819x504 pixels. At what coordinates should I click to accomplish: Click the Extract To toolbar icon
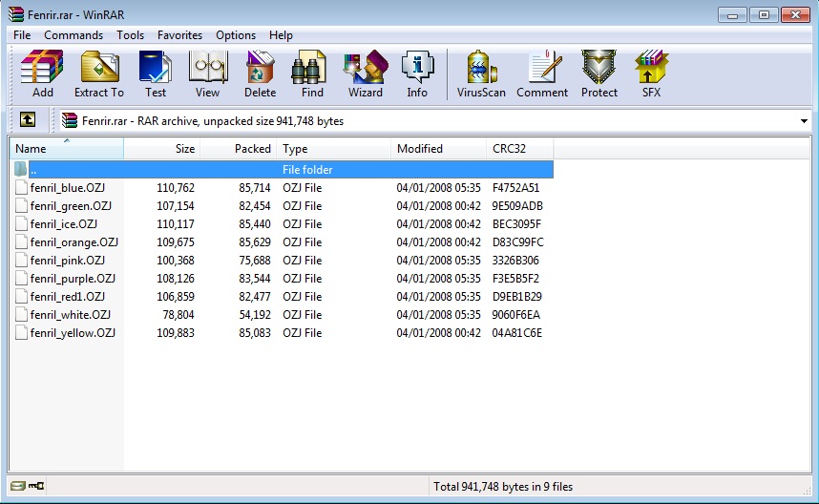coord(99,73)
